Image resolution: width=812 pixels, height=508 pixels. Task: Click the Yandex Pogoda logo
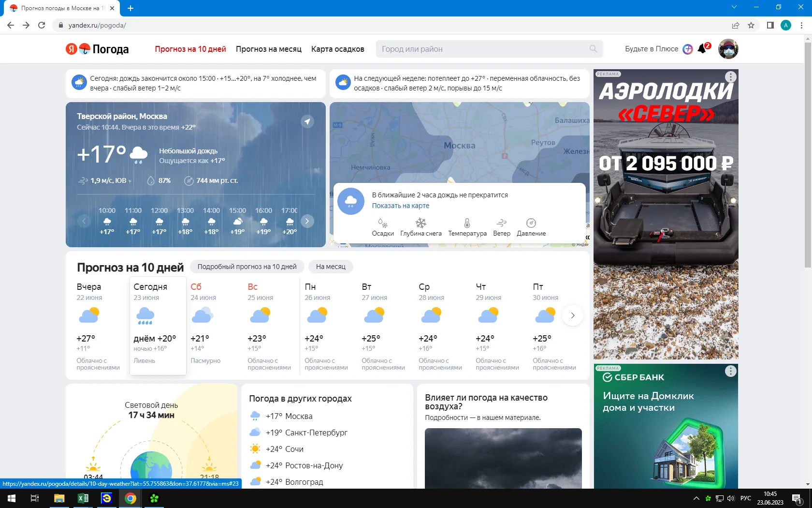97,49
